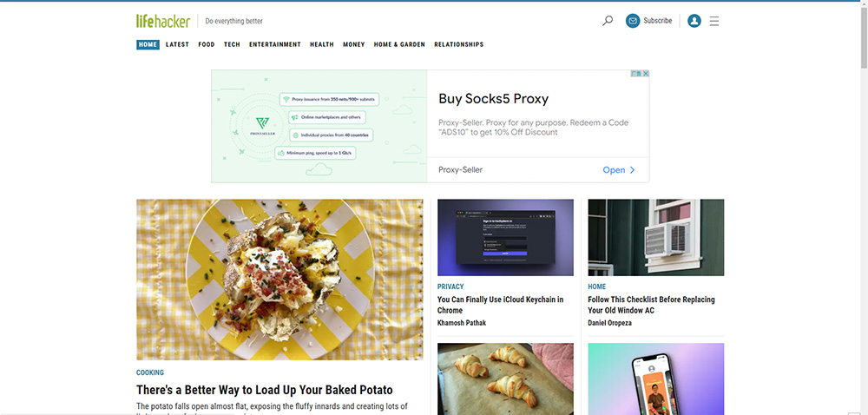Click the lifehacker logo
This screenshot has height=415, width=868.
click(x=163, y=21)
